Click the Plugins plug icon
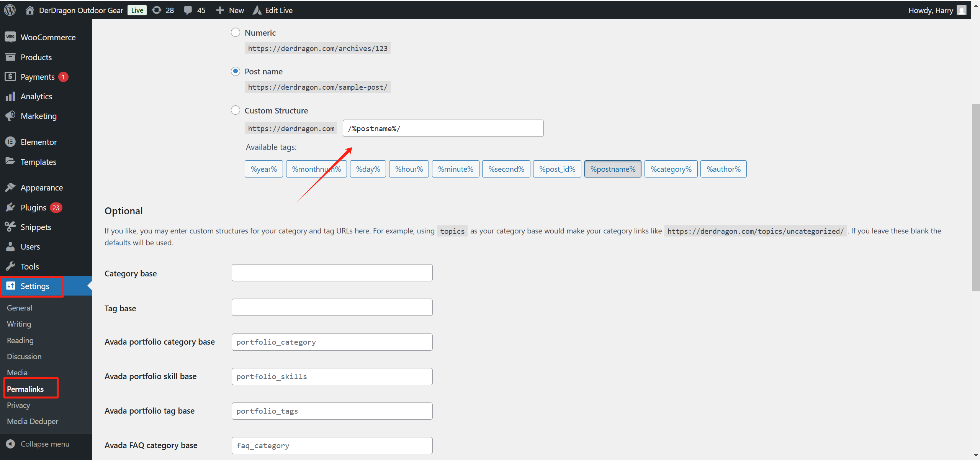Image resolution: width=980 pixels, height=460 pixels. point(10,207)
